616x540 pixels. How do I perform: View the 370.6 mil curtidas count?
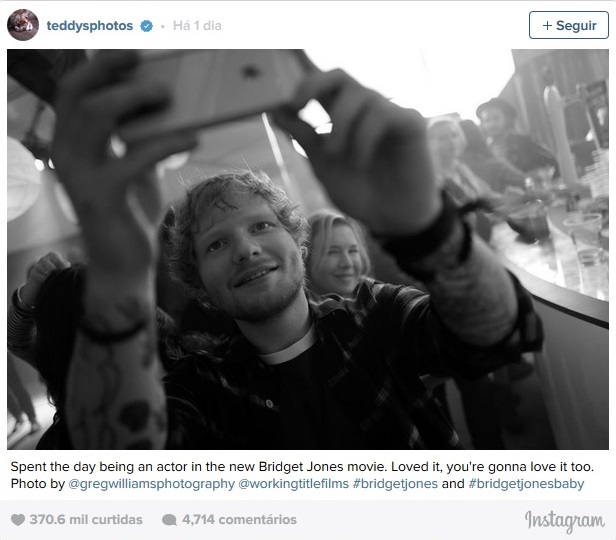86,520
